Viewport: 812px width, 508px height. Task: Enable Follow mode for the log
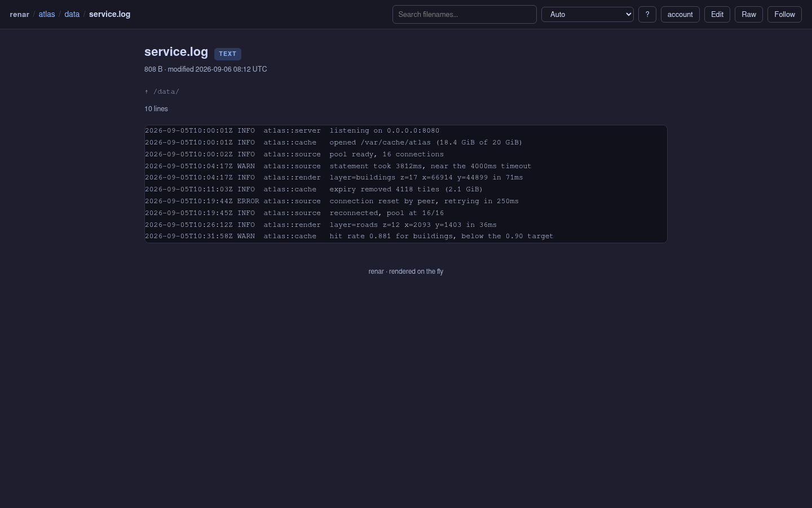[x=784, y=14]
